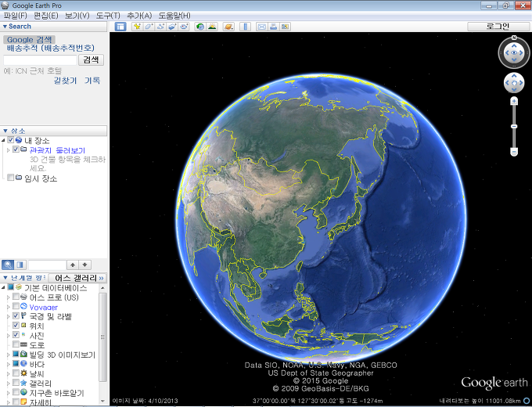The image size is (532, 407).
Task: Activate the Places search magnifier button
Action: [x=8, y=265]
